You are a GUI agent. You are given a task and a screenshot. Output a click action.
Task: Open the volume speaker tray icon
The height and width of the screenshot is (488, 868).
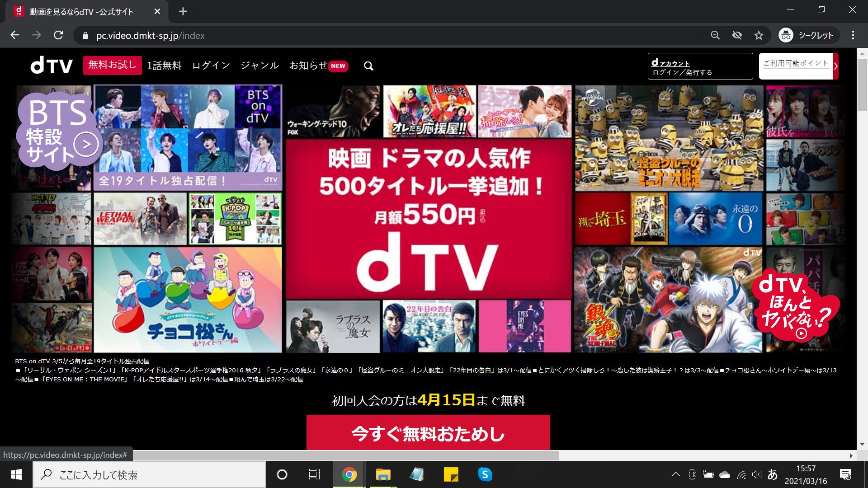pyautogui.click(x=756, y=474)
